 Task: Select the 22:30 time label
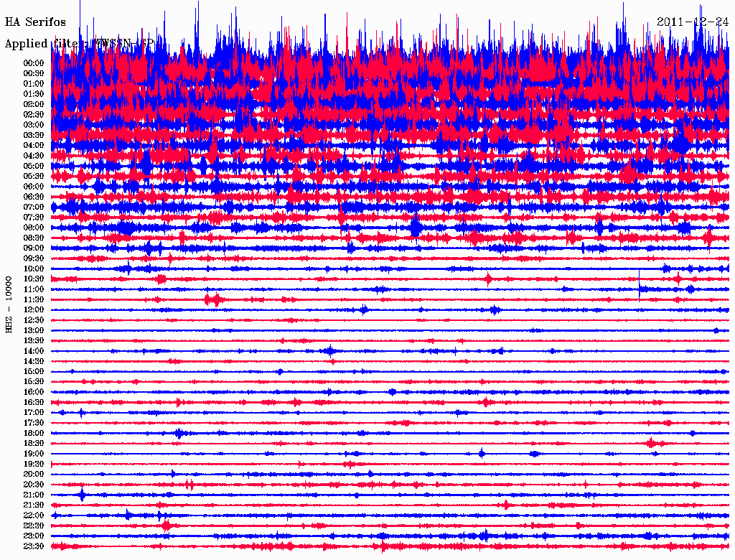34,526
